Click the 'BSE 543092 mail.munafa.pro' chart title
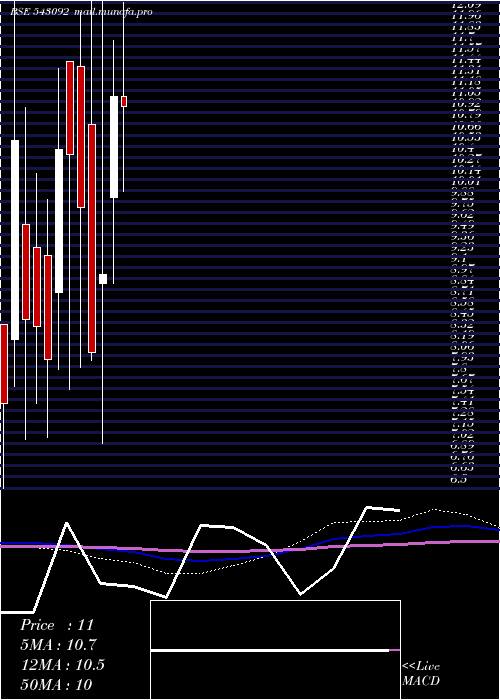 click(x=81, y=12)
